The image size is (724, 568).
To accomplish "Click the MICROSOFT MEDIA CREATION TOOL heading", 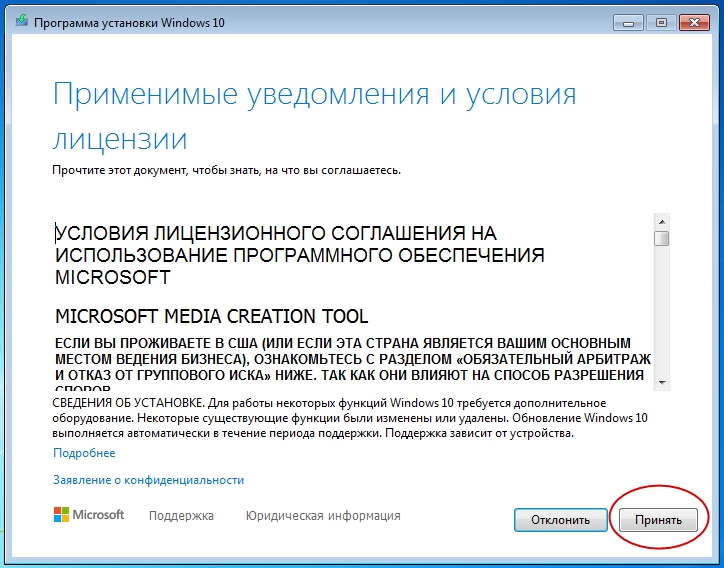I will tap(211, 316).
